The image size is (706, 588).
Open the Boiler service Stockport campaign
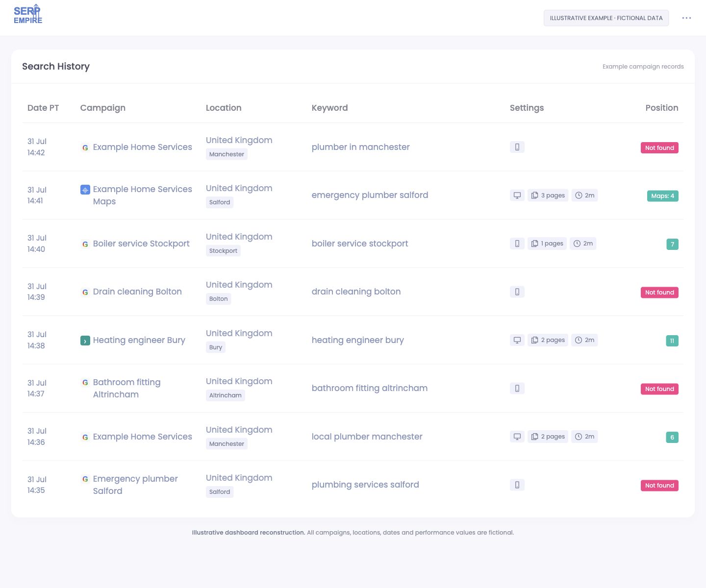(141, 244)
